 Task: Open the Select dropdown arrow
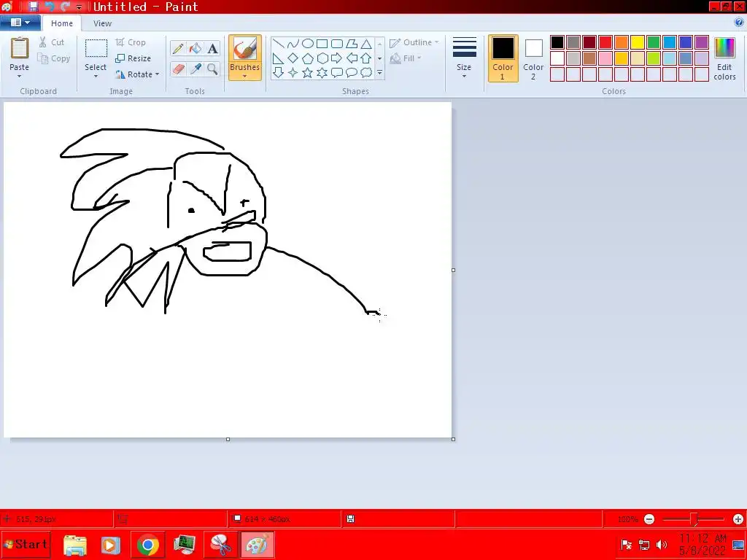pyautogui.click(x=96, y=76)
